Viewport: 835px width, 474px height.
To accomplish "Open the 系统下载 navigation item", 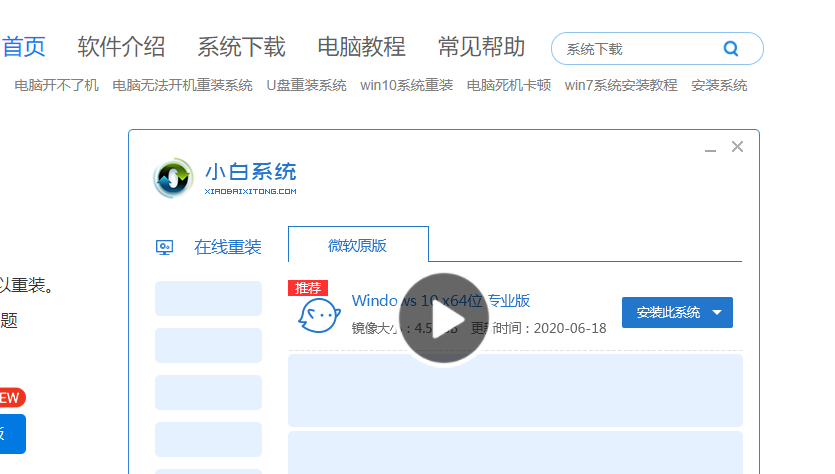I will pyautogui.click(x=241, y=47).
